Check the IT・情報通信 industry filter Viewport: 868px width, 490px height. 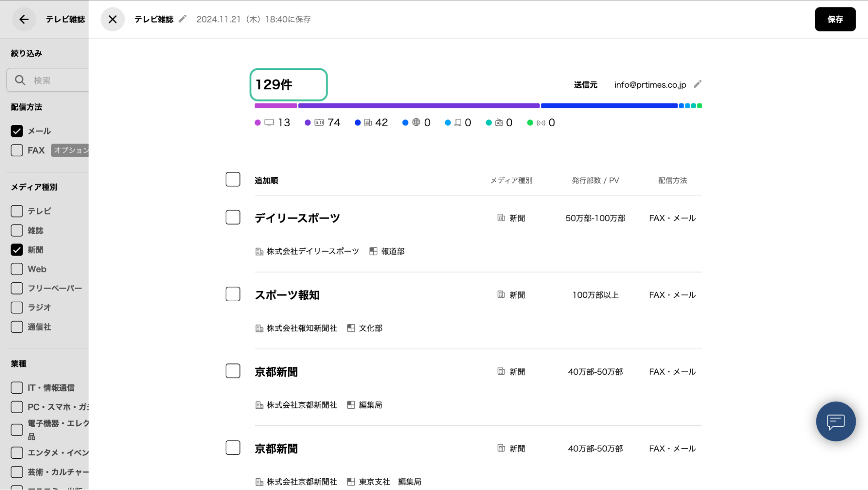(17, 388)
